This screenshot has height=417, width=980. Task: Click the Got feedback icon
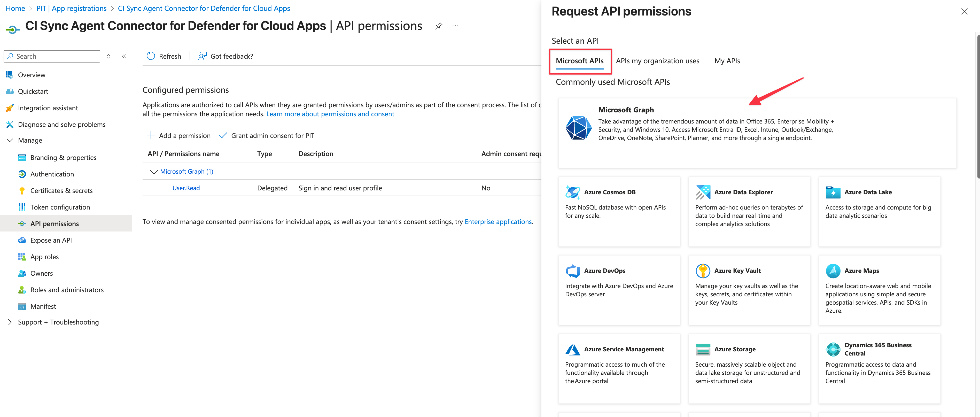coord(203,56)
